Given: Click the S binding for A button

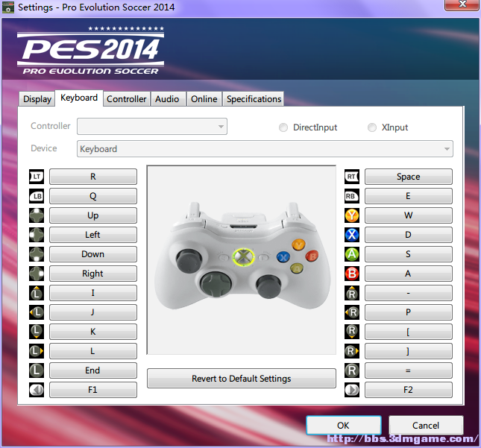Looking at the screenshot, I should coord(409,254).
